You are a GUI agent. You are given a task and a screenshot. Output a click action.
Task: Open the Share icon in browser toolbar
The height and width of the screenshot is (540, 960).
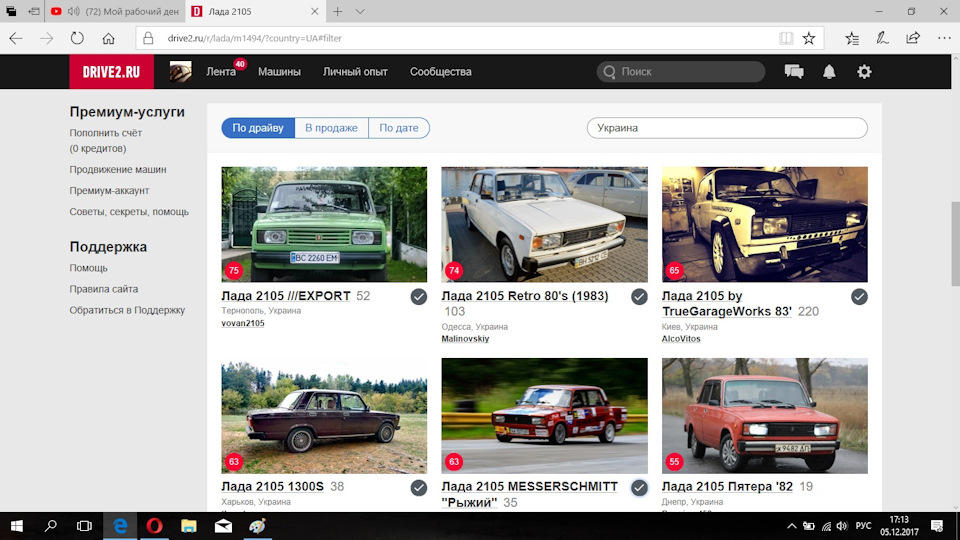point(913,38)
